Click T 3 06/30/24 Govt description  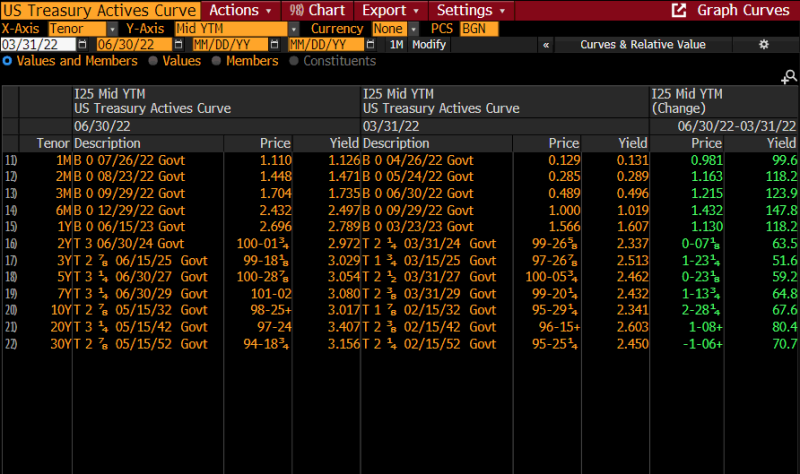click(130, 243)
